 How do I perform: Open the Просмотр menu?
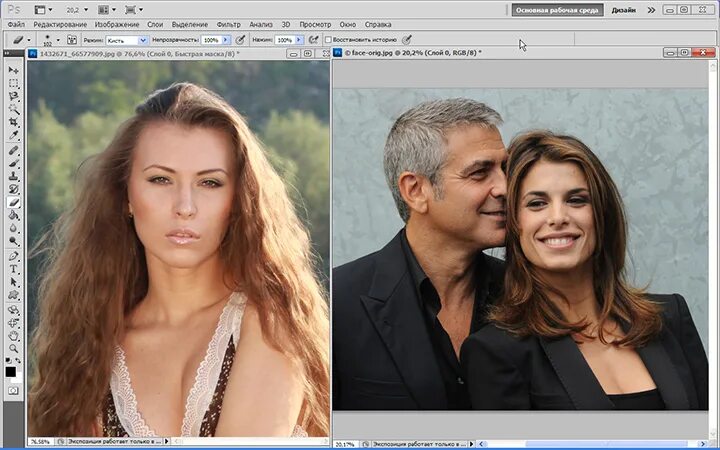315,24
